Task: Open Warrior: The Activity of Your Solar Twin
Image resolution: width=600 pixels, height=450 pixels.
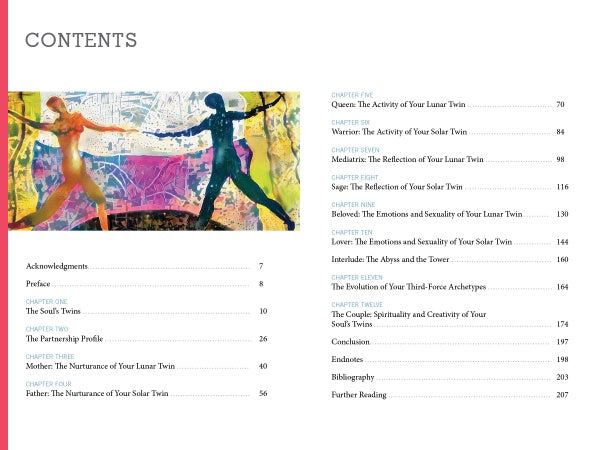Action: pos(399,132)
